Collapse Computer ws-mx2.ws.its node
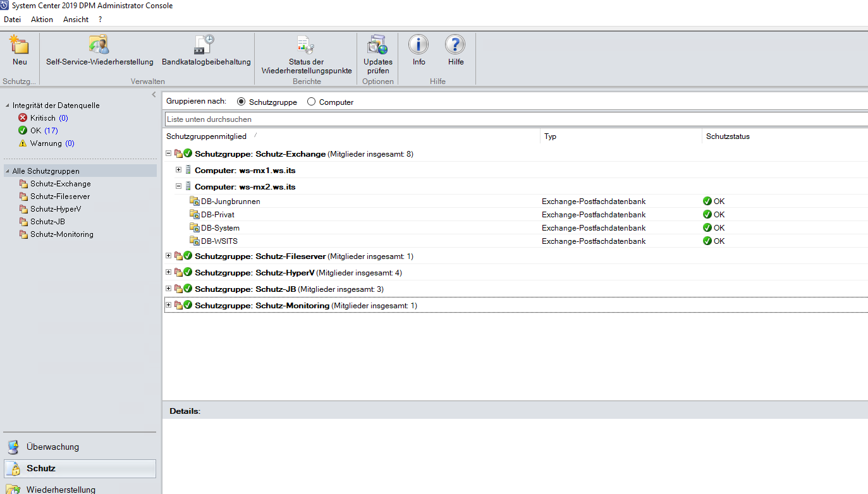The width and height of the screenshot is (868, 494). coord(178,186)
